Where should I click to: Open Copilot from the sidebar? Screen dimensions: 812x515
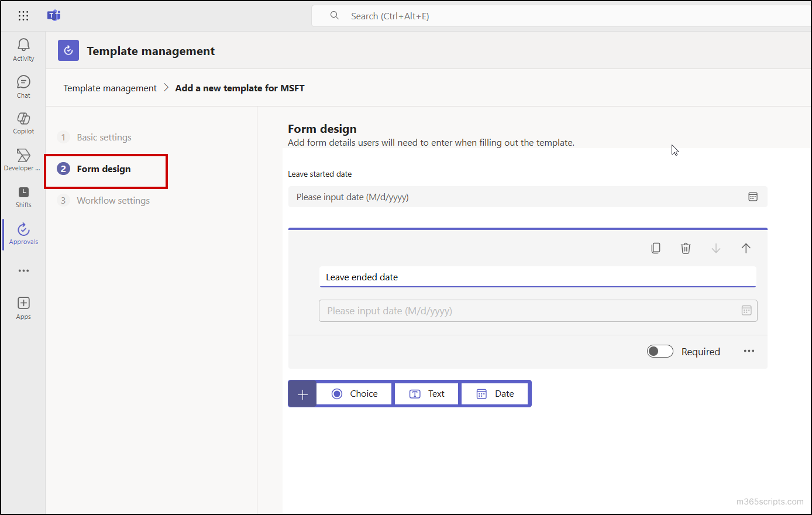(x=23, y=123)
